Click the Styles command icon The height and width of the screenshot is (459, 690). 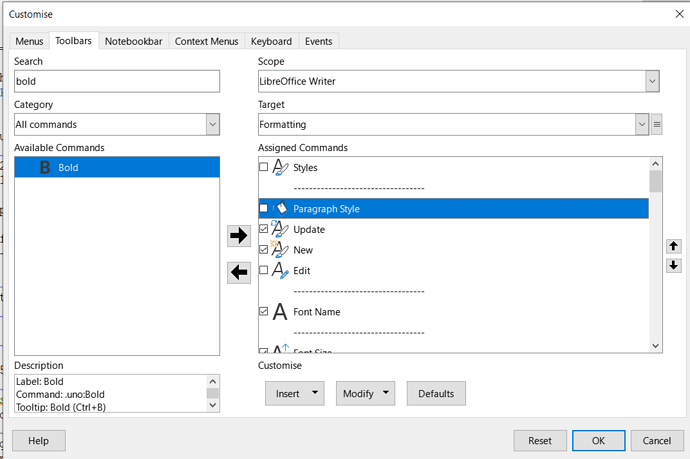[x=280, y=167]
